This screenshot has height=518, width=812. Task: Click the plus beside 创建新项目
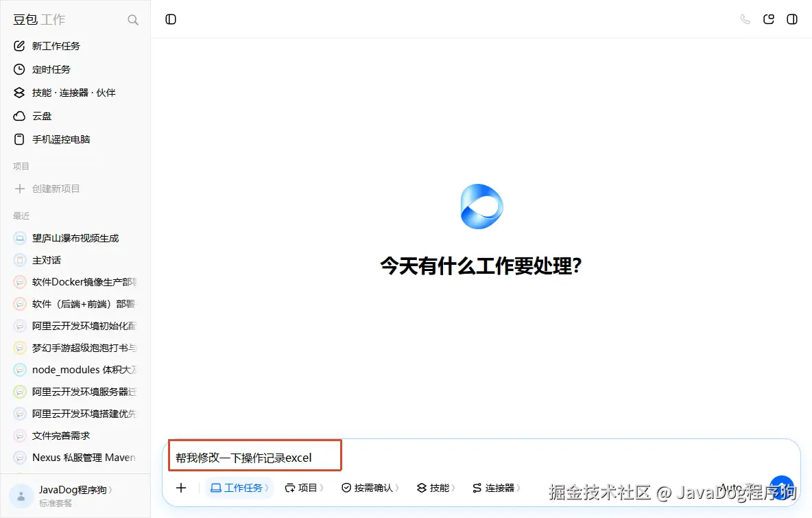pos(20,189)
